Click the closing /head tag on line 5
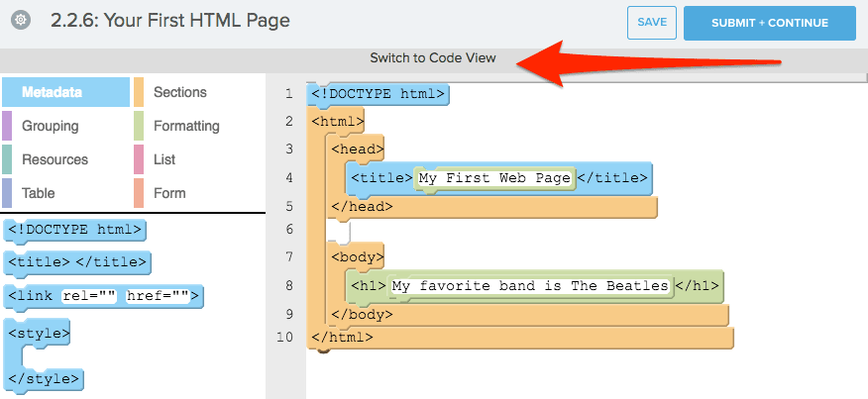Screen dimensions: 868x399 362,206
